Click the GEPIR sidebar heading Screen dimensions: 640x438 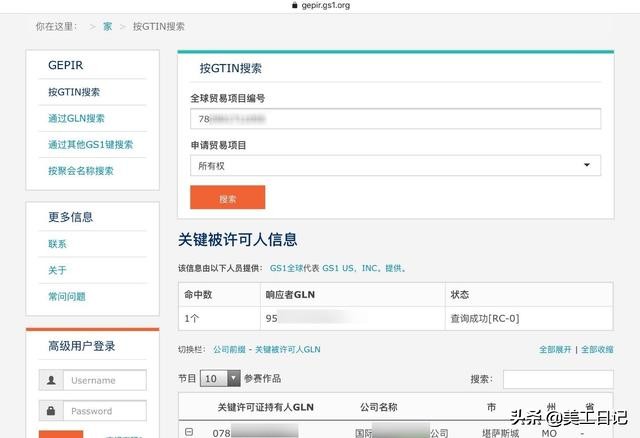click(x=65, y=65)
